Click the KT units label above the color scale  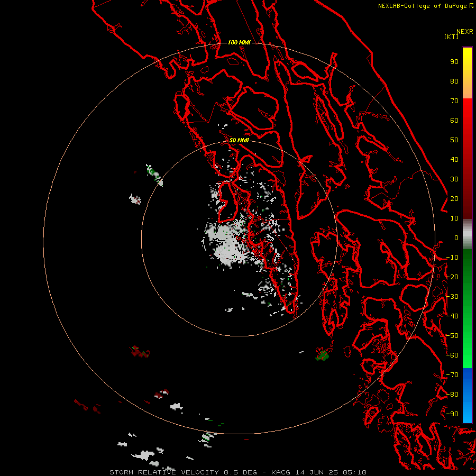pyautogui.click(x=452, y=36)
